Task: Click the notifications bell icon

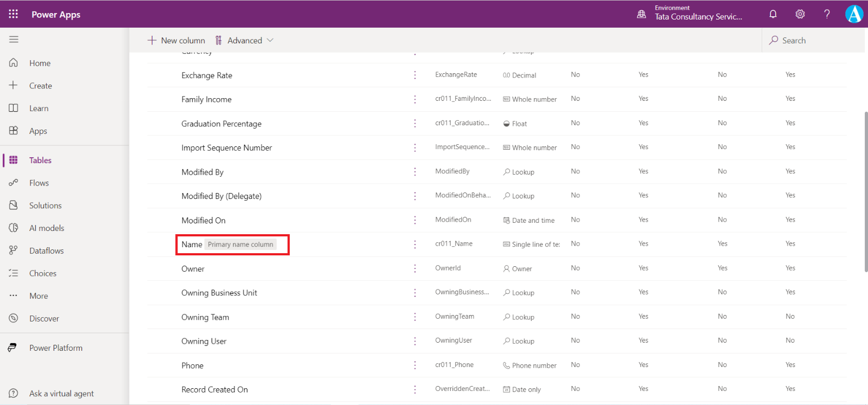Action: (773, 14)
